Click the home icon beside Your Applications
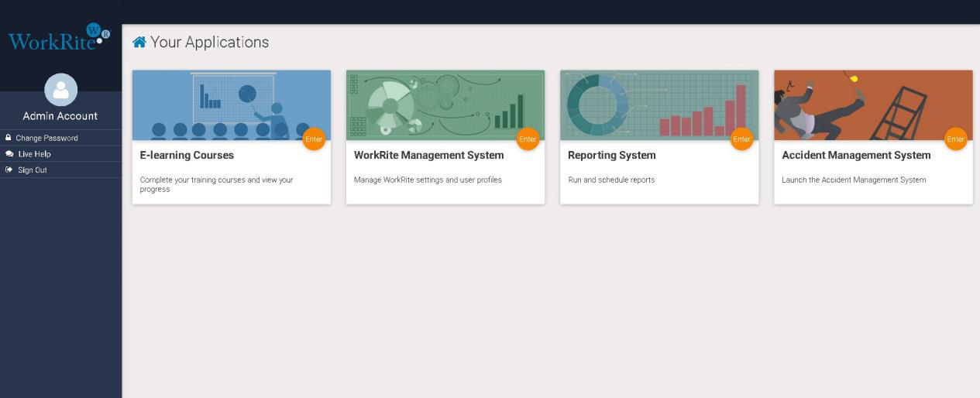 (x=139, y=43)
